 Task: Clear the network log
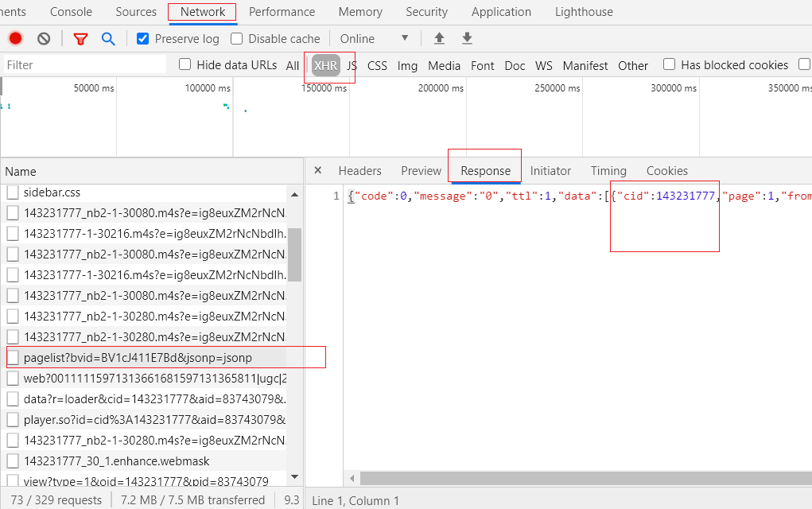click(44, 38)
